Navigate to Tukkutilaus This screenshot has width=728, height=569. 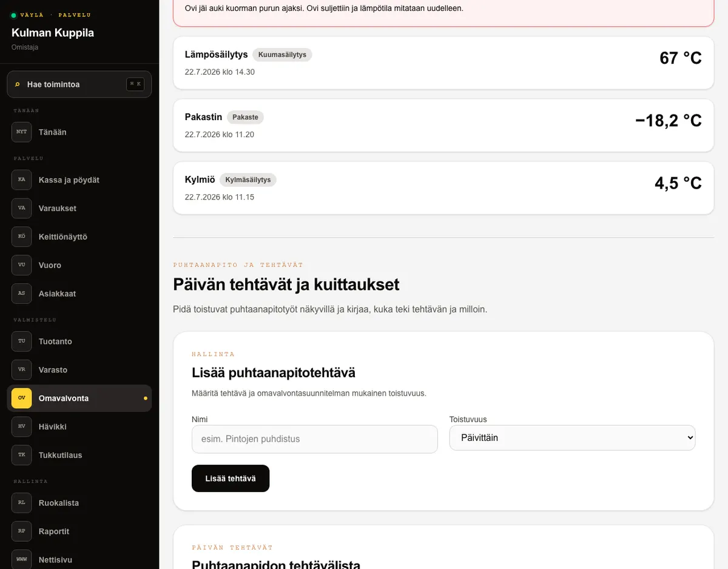(79, 455)
